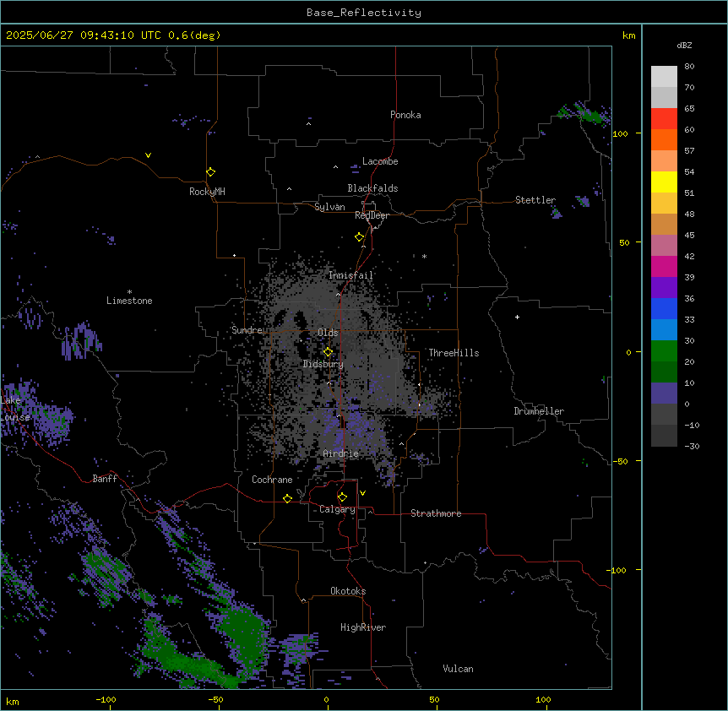Click the purple 0 dBZ legend swatch

tap(664, 393)
